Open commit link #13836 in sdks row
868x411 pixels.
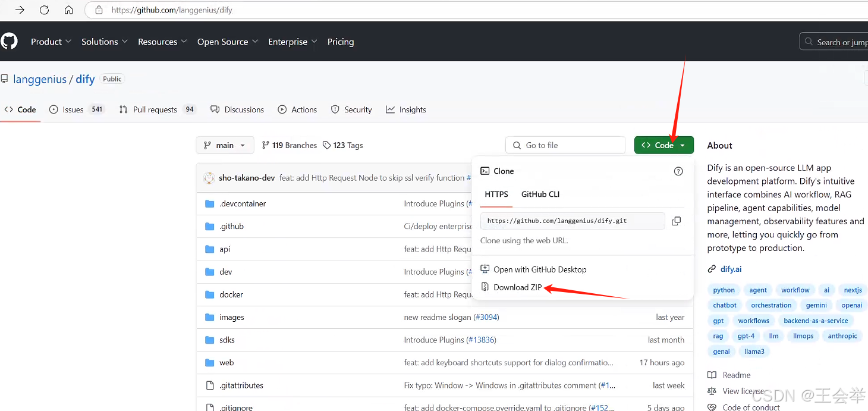(482, 340)
